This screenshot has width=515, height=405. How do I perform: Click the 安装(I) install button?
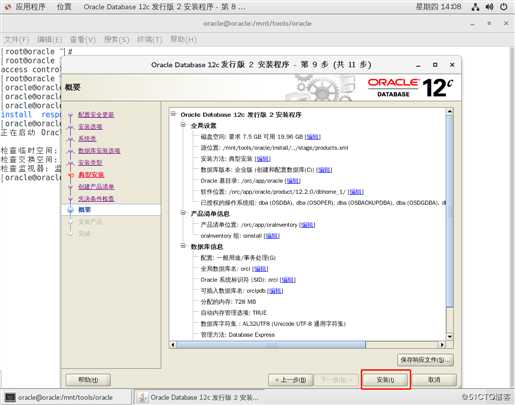click(x=385, y=380)
